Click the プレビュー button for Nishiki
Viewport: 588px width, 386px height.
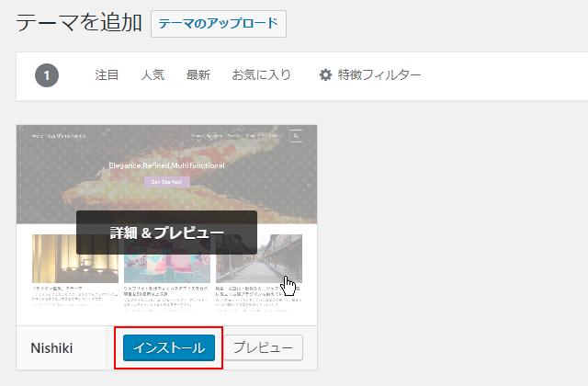point(264,347)
